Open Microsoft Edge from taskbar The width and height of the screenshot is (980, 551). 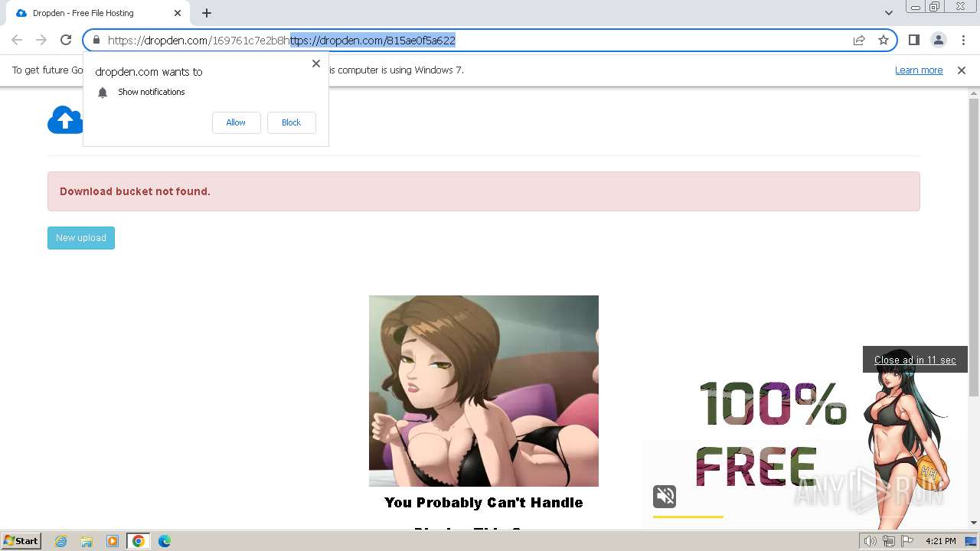[165, 541]
